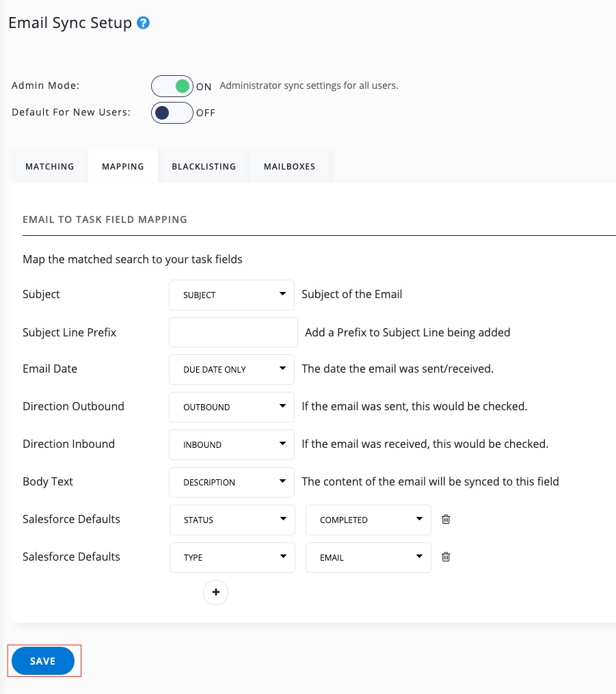The image size is (616, 694).
Task: Go to the Mailboxes tab
Action: coord(290,166)
